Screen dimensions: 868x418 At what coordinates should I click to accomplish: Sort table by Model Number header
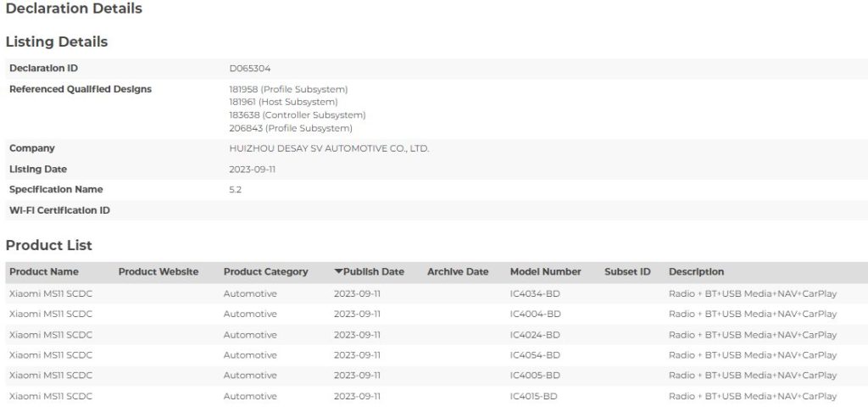click(x=546, y=272)
